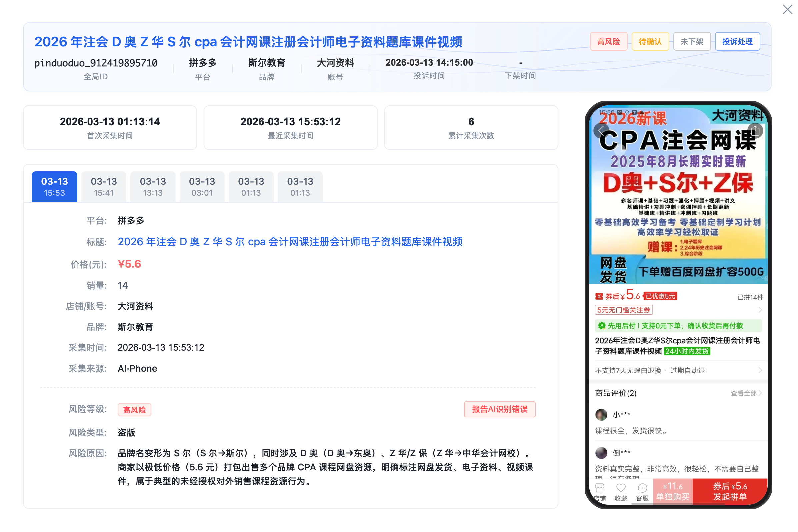Click the green pay-later icon in 先用后付 banner
This screenshot has width=798, height=532.
click(x=602, y=325)
